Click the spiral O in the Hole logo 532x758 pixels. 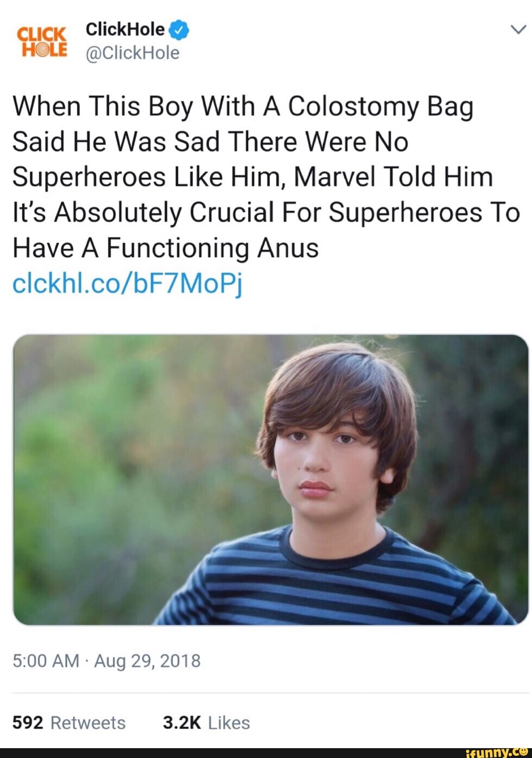(42, 51)
